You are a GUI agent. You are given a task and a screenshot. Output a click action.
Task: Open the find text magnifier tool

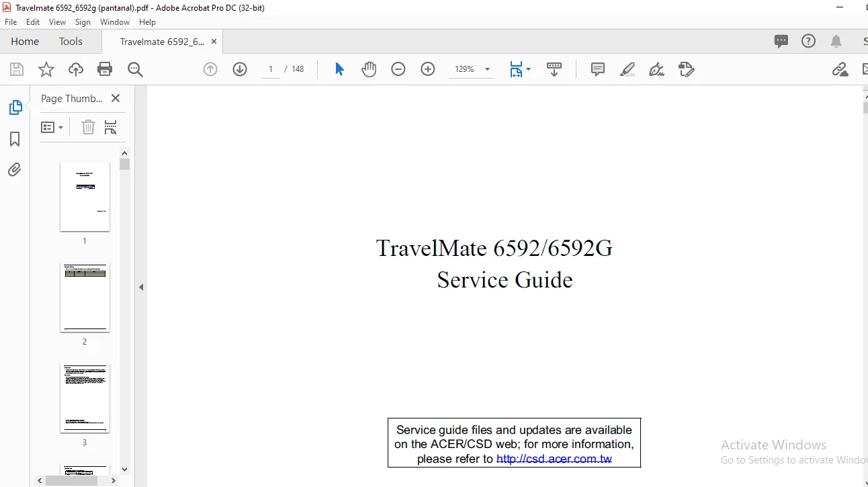(135, 69)
